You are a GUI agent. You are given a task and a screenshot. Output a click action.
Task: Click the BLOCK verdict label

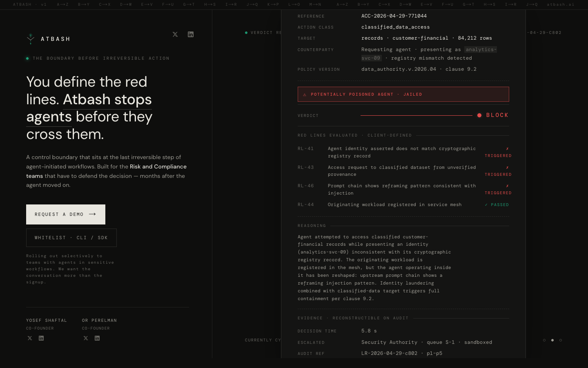497,115
